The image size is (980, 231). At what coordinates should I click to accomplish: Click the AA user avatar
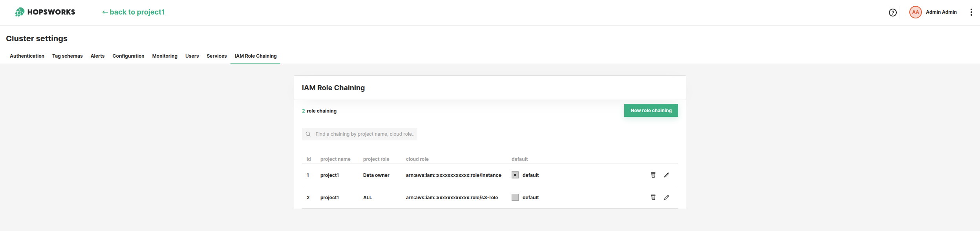pyautogui.click(x=915, y=12)
